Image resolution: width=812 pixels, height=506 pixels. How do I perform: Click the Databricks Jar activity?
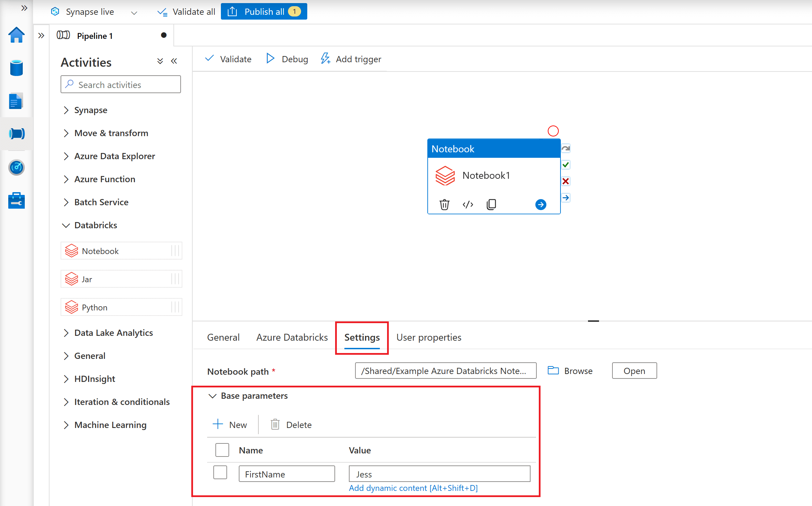121,279
